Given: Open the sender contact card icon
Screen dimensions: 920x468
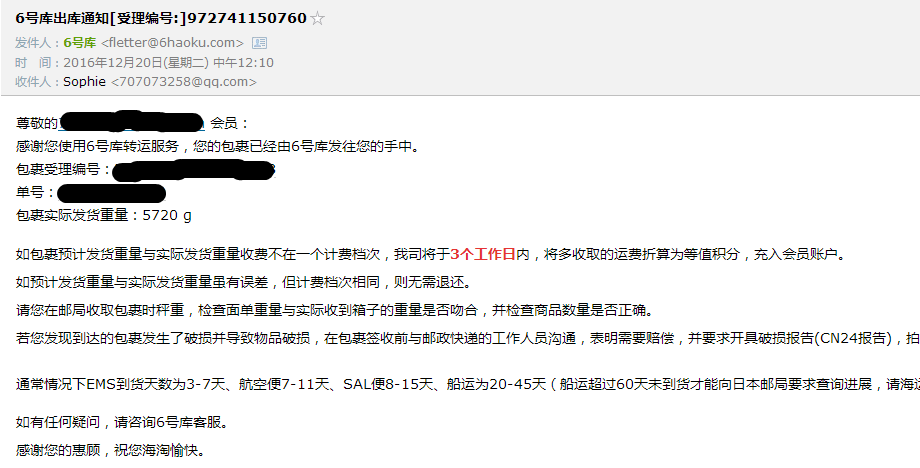Looking at the screenshot, I should click(x=259, y=43).
